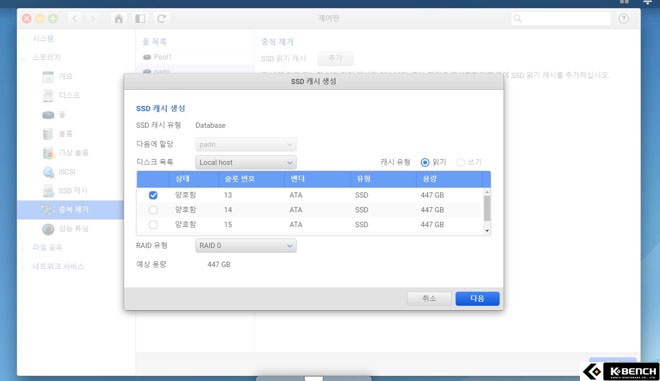
Task: Open 디스크 disk icon in sidebar
Action: 48,96
